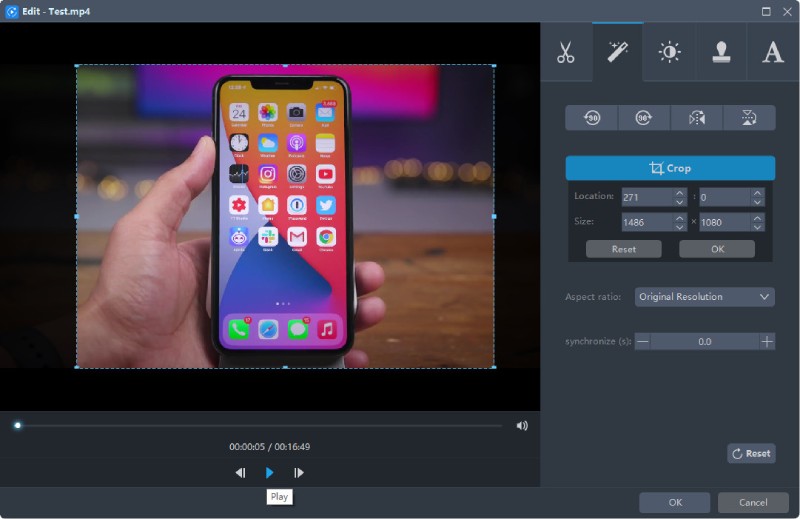Click the crop frame's bottom-right corner handle

point(494,367)
